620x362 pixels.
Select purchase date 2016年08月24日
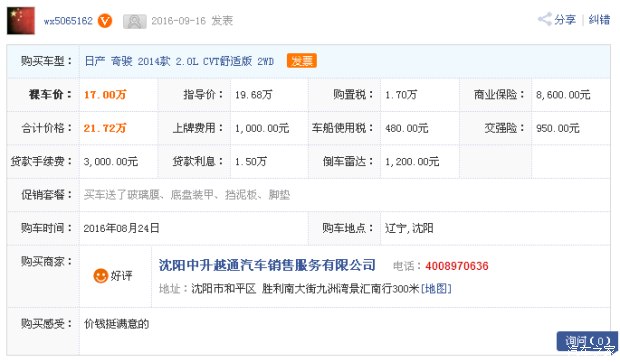coord(121,228)
